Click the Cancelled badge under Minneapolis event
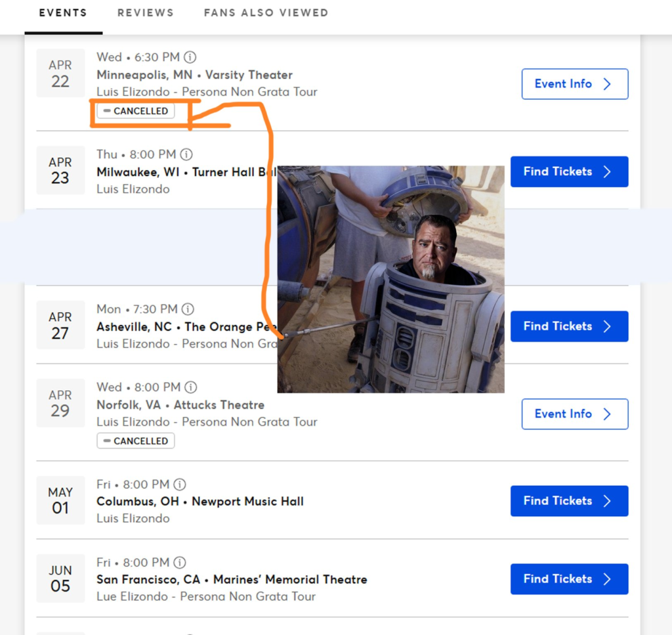672x635 pixels. pos(136,111)
